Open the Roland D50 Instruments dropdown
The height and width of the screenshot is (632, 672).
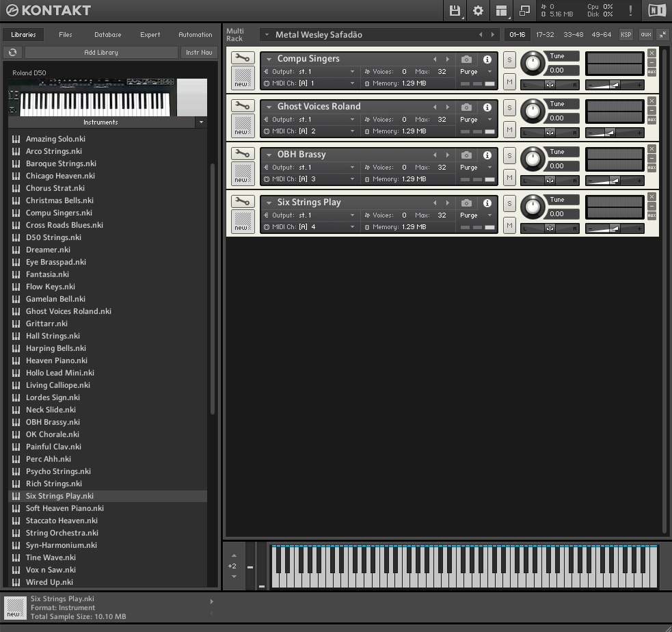[x=201, y=122]
